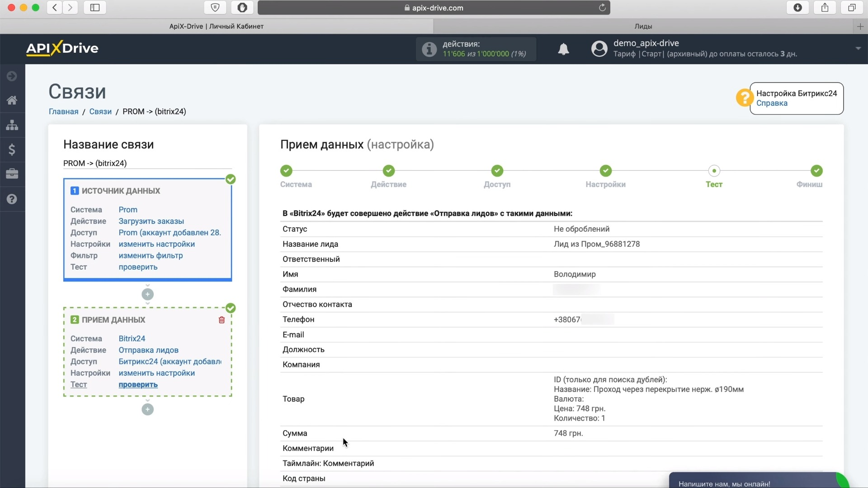Image resolution: width=868 pixels, height=488 pixels.
Task: Select Сумма value 748 грн.
Action: coord(568,433)
